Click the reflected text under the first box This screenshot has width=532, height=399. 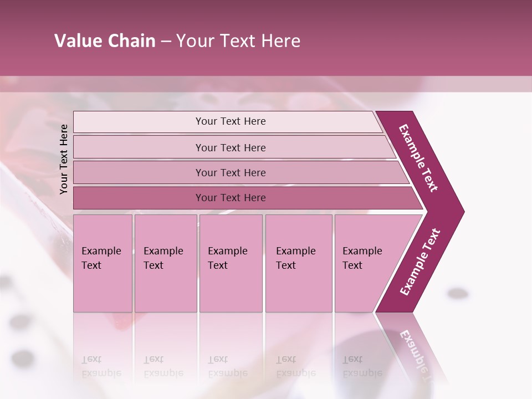(101, 366)
